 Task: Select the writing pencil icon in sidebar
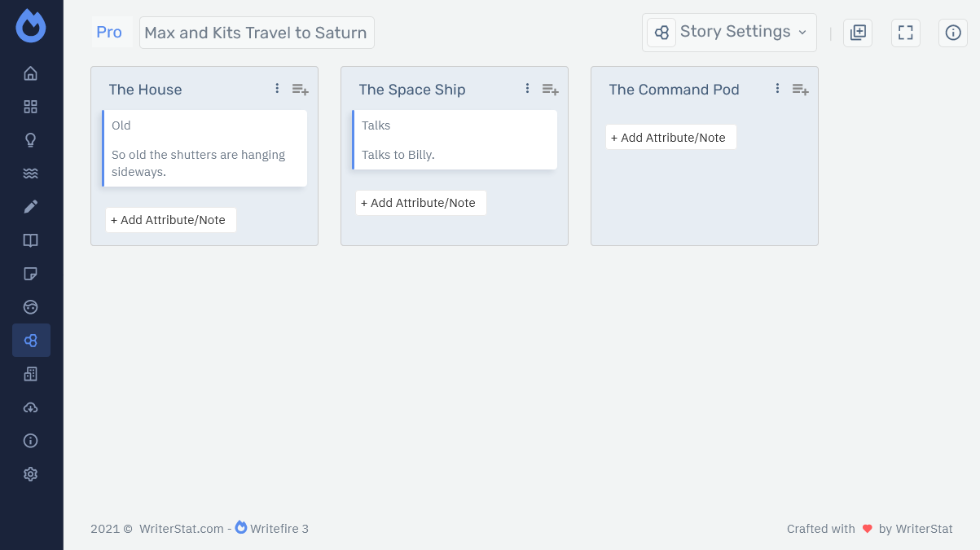click(30, 206)
